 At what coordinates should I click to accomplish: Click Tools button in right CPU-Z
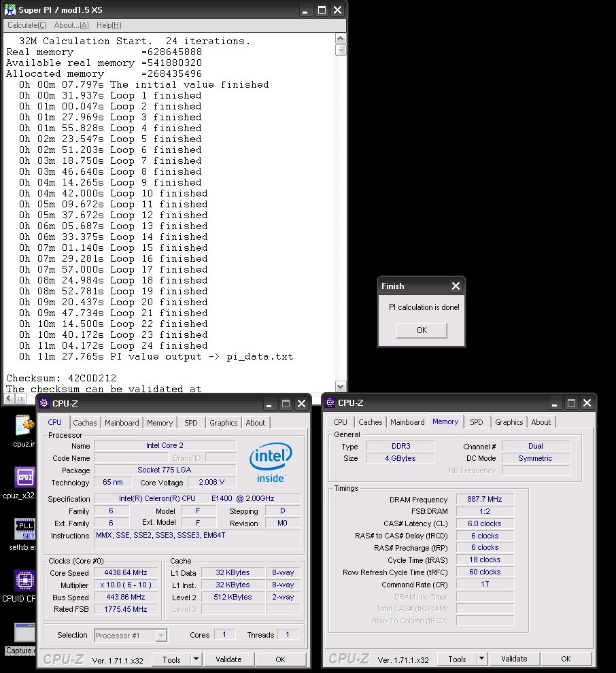click(x=457, y=659)
